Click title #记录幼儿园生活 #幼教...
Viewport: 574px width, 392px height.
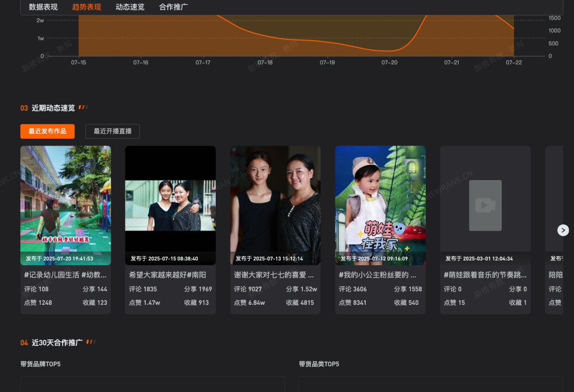[65, 275]
